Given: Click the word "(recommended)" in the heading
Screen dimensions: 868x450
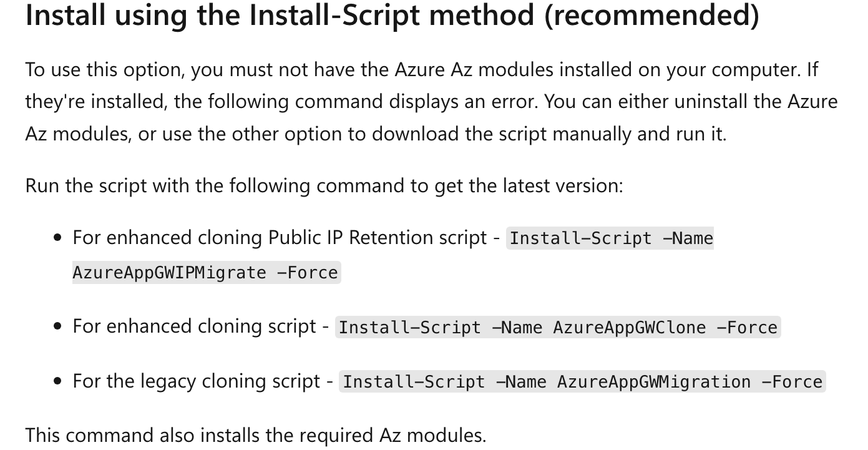Looking at the screenshot, I should 651,15.
